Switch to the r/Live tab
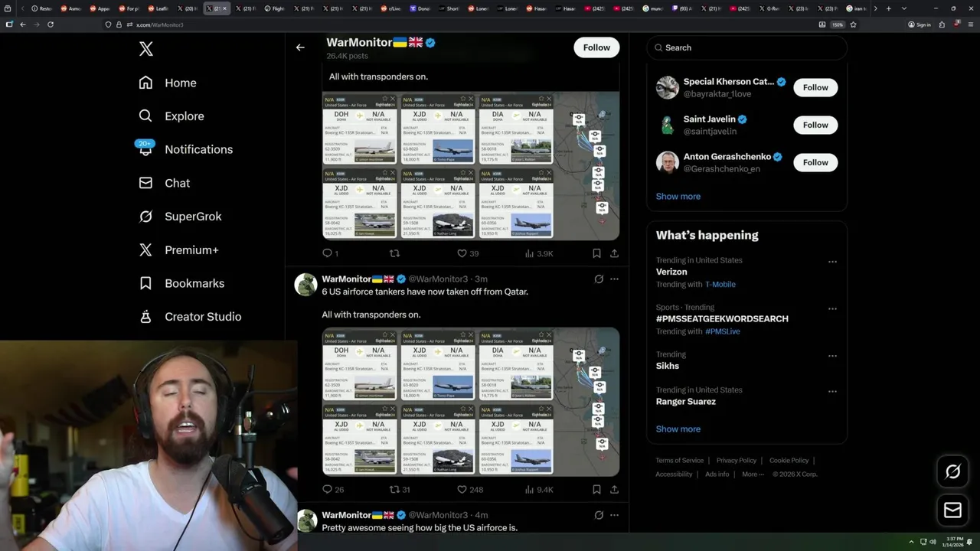The width and height of the screenshot is (980, 551). (x=391, y=8)
